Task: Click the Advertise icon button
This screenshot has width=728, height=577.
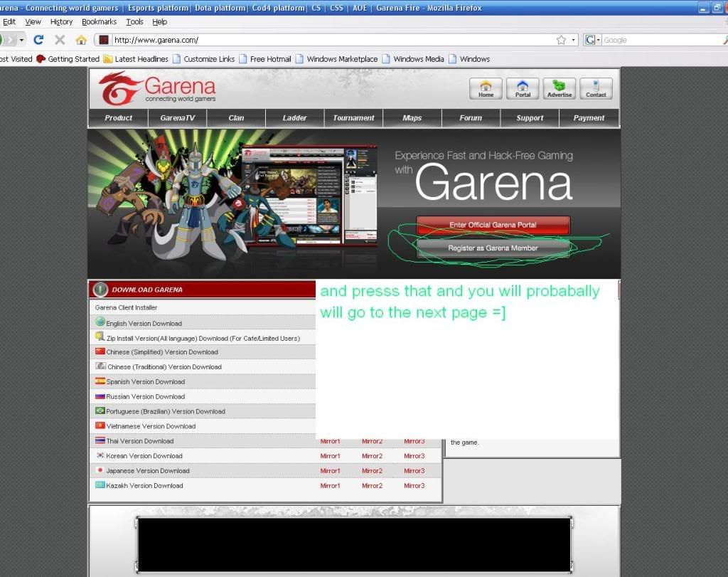Action: point(560,88)
